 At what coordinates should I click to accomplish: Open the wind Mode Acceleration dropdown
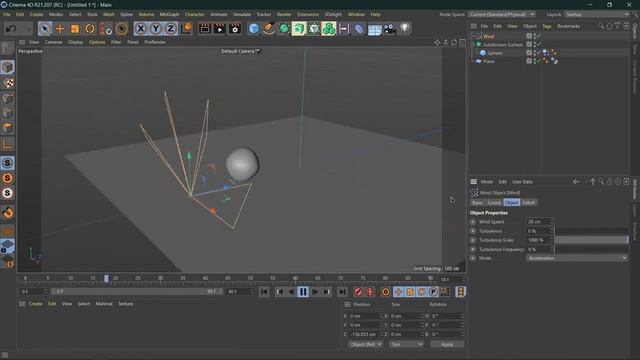577,258
